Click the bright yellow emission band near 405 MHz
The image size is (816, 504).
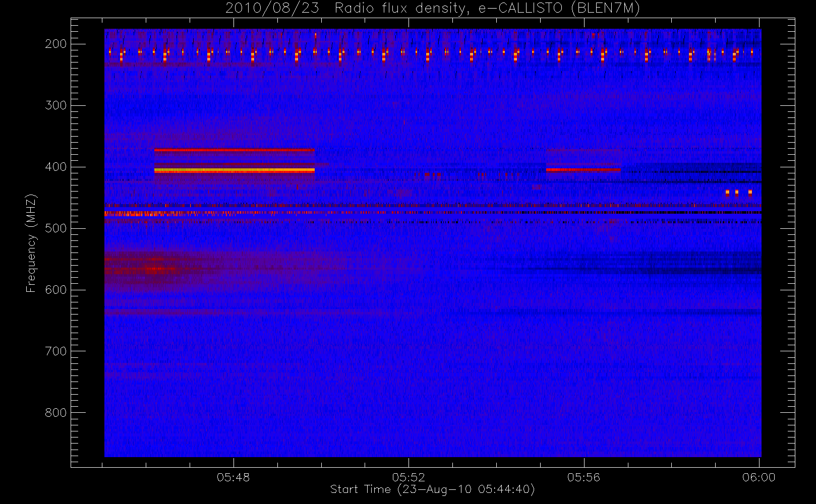pyautogui.click(x=235, y=170)
